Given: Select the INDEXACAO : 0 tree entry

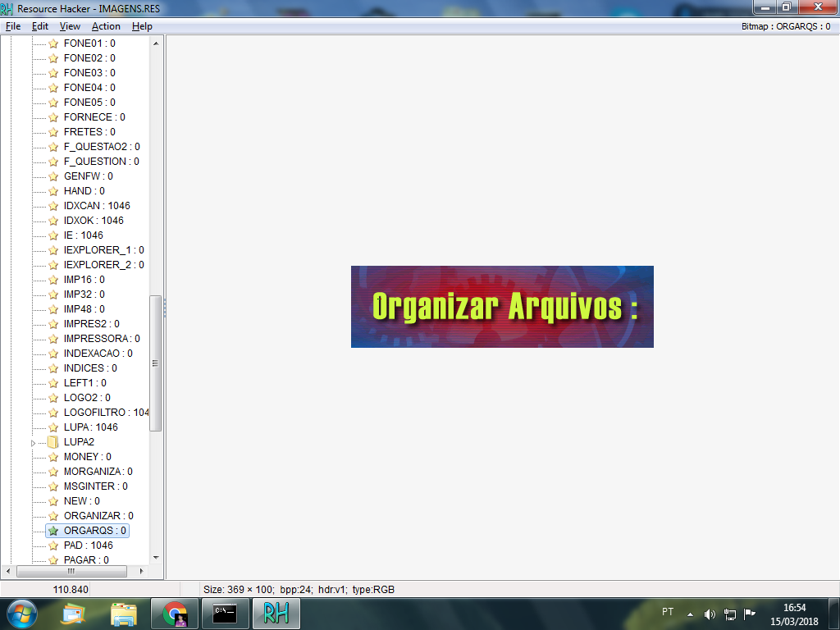Looking at the screenshot, I should click(98, 354).
